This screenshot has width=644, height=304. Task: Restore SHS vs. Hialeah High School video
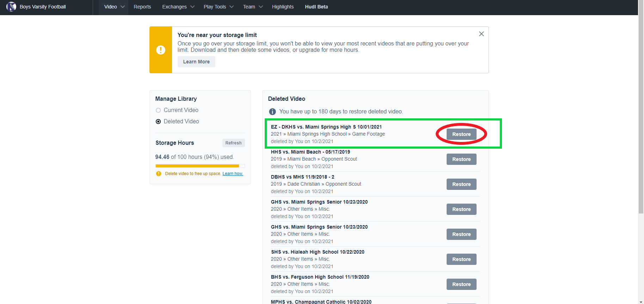tap(461, 259)
